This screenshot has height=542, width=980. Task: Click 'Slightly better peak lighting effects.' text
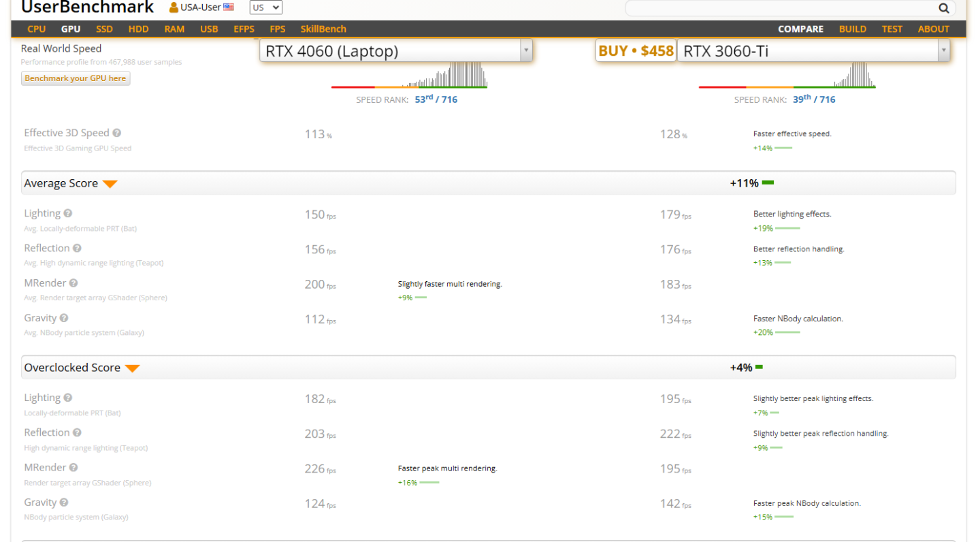pos(813,398)
